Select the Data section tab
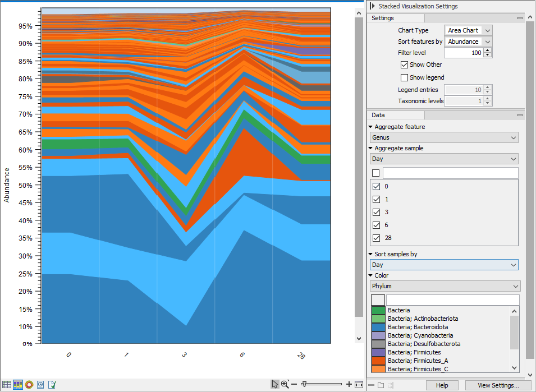Viewport: 536px width, 392px height. (x=378, y=115)
